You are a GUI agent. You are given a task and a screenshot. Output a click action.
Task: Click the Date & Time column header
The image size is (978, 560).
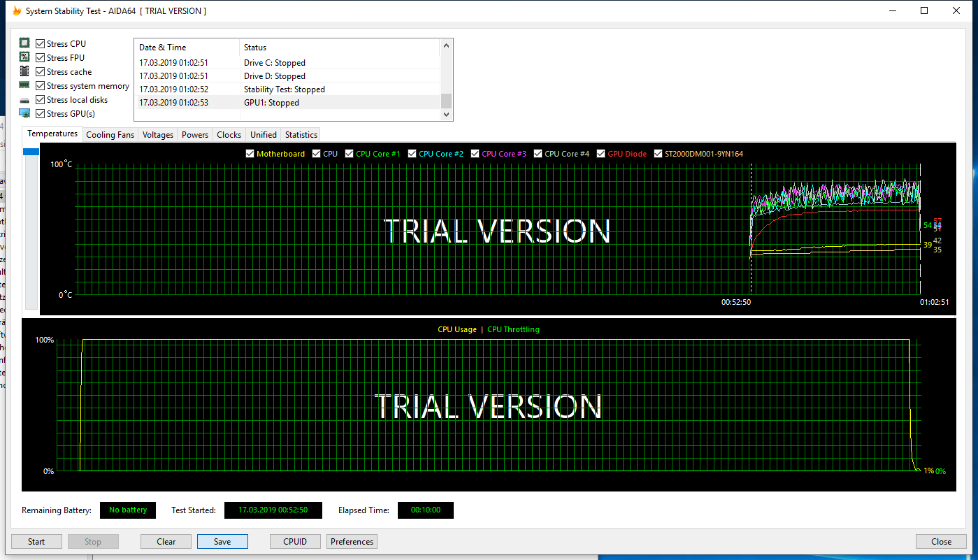tap(187, 48)
